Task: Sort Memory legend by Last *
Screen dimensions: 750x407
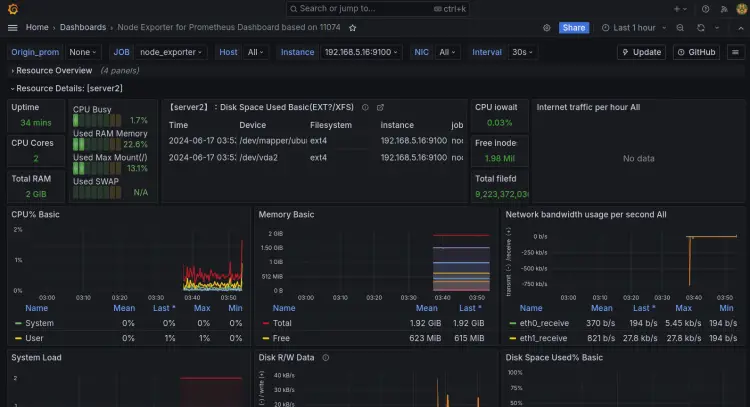Action: click(470, 308)
